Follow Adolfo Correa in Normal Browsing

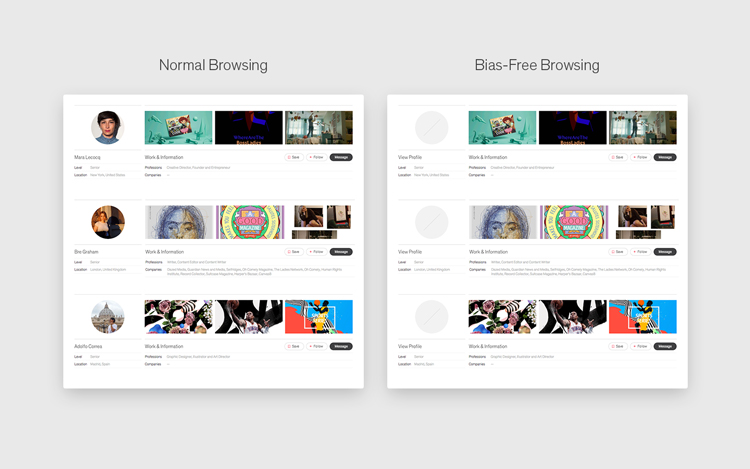pyautogui.click(x=317, y=347)
